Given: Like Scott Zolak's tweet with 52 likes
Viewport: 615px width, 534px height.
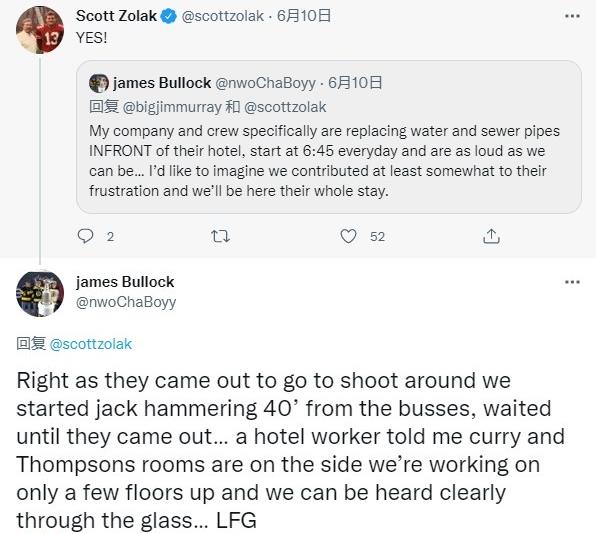Looking at the screenshot, I should pos(349,237).
